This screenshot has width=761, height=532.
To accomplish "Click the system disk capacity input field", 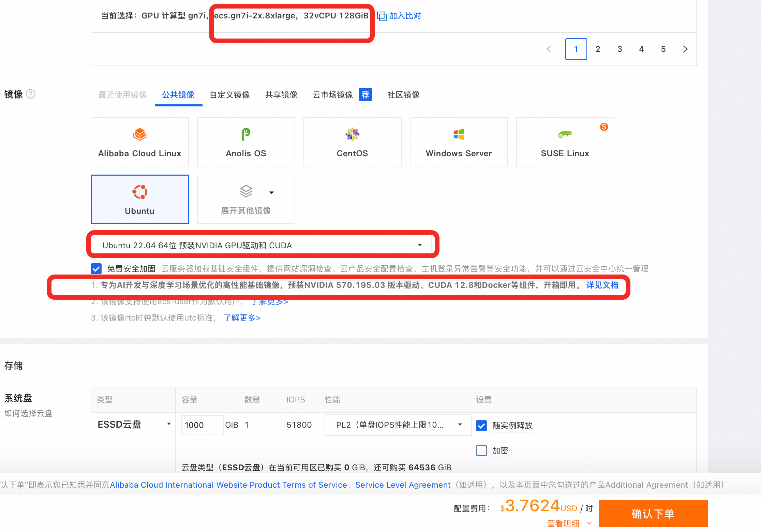I will click(202, 425).
